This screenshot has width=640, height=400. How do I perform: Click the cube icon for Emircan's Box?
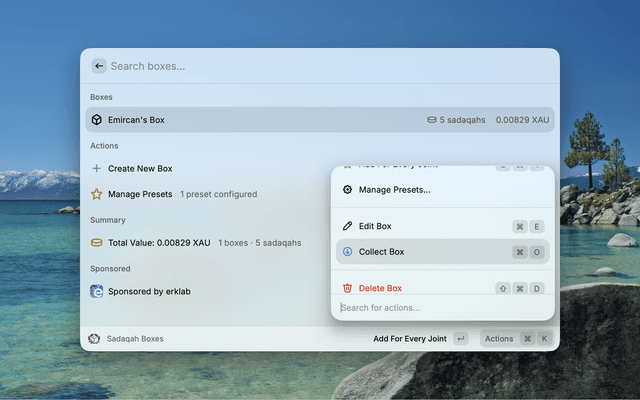click(97, 120)
